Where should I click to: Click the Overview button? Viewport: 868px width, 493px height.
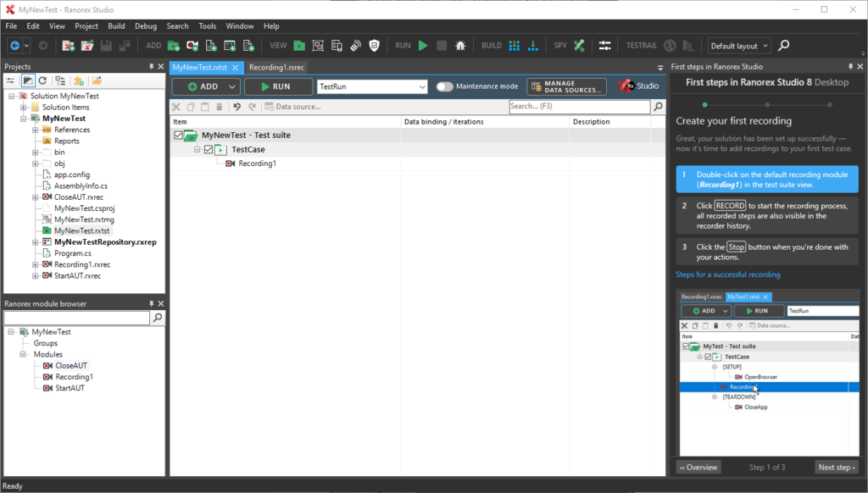698,468
